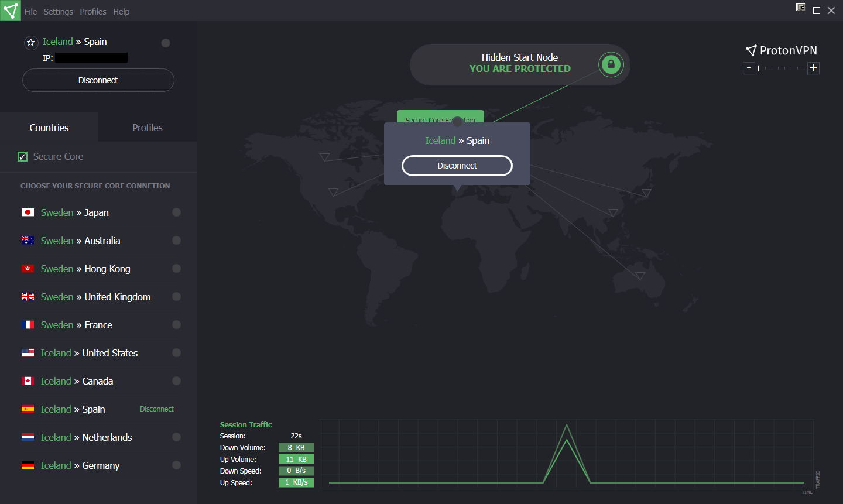The height and width of the screenshot is (504, 843).
Task: Toggle connection circle for Iceland » Canada
Action: (176, 381)
